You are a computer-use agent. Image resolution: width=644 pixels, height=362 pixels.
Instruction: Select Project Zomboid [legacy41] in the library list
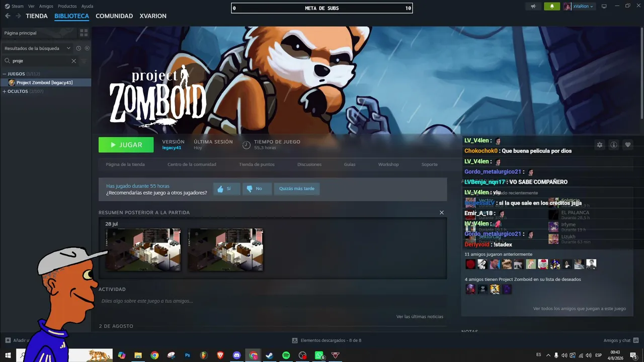click(46, 82)
